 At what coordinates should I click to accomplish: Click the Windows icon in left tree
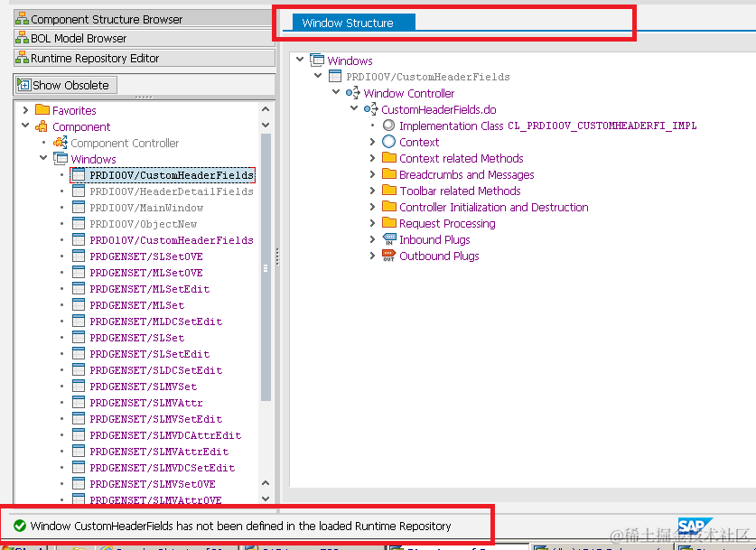pyautogui.click(x=61, y=158)
